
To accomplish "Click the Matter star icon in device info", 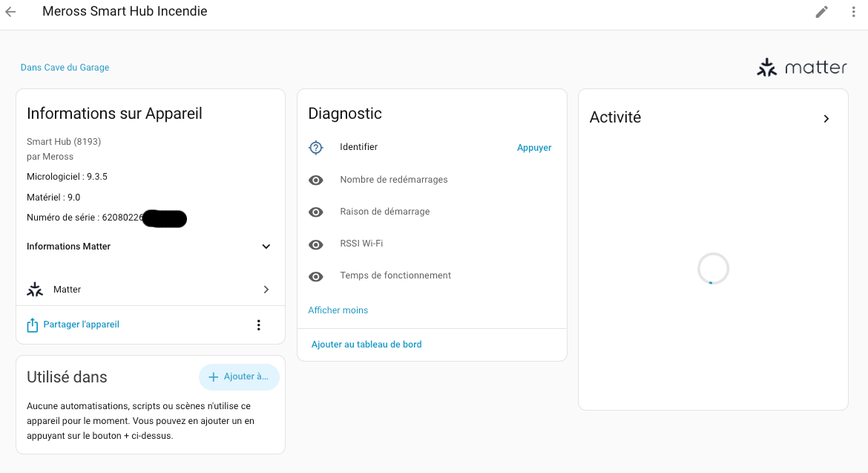I will point(35,289).
